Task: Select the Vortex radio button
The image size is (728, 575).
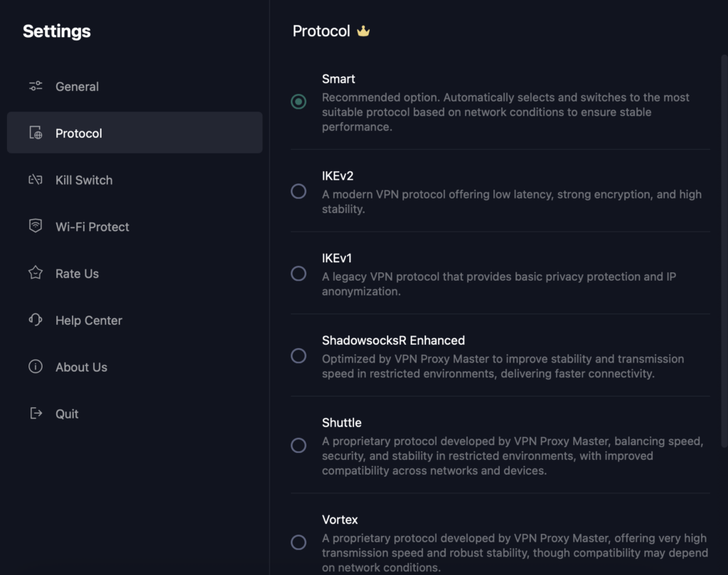Action: pos(299,542)
